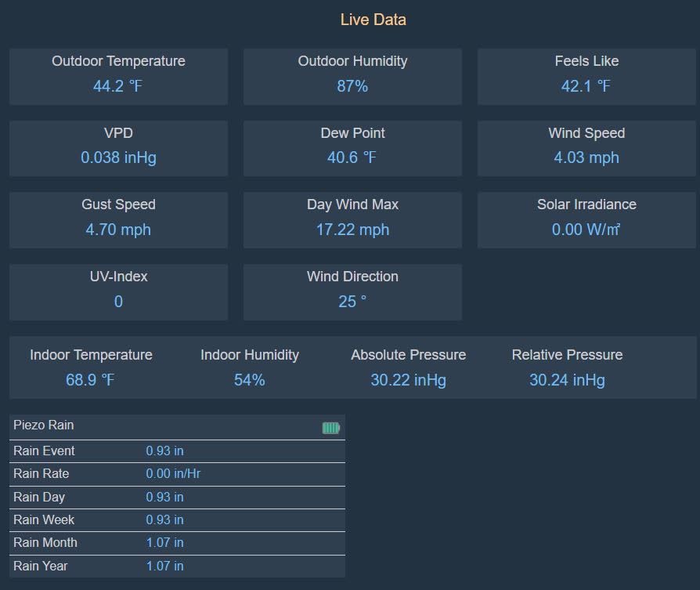The height and width of the screenshot is (590, 700).
Task: Select the Outdoor Temperature tile
Action: pyautogui.click(x=118, y=76)
